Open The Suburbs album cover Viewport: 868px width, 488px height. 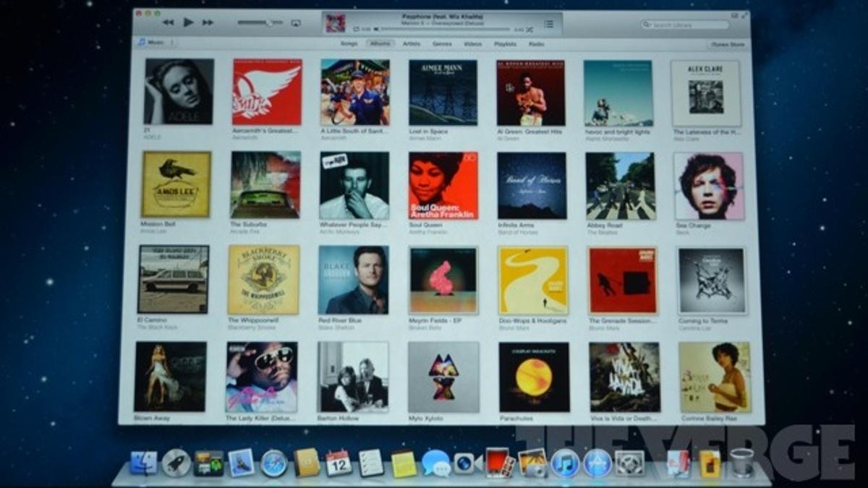tap(265, 184)
